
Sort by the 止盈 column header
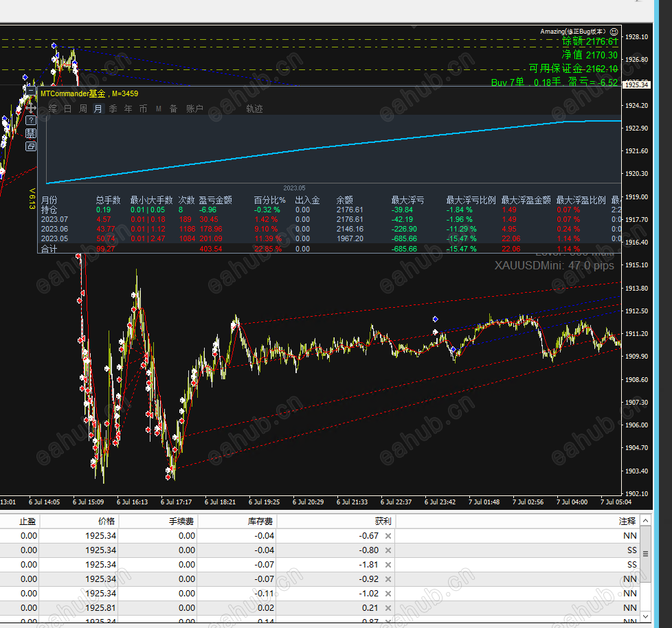20,522
